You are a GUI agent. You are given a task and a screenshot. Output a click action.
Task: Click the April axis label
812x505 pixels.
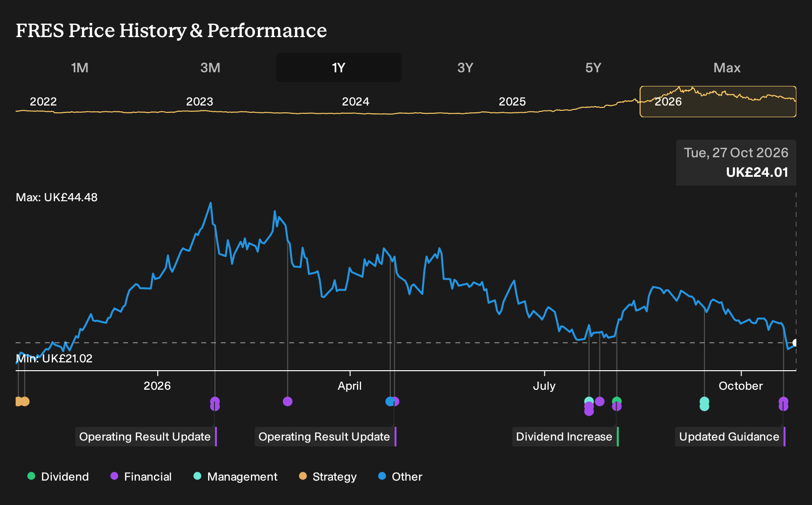[350, 386]
